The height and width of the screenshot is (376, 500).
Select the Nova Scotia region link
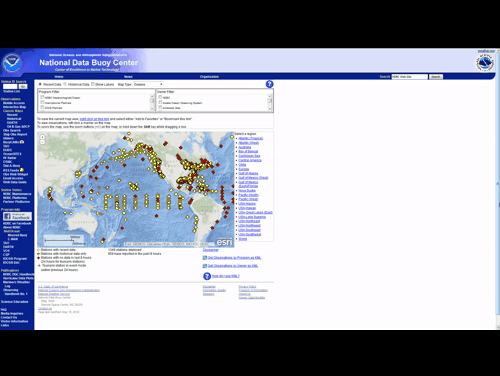pos(247,190)
